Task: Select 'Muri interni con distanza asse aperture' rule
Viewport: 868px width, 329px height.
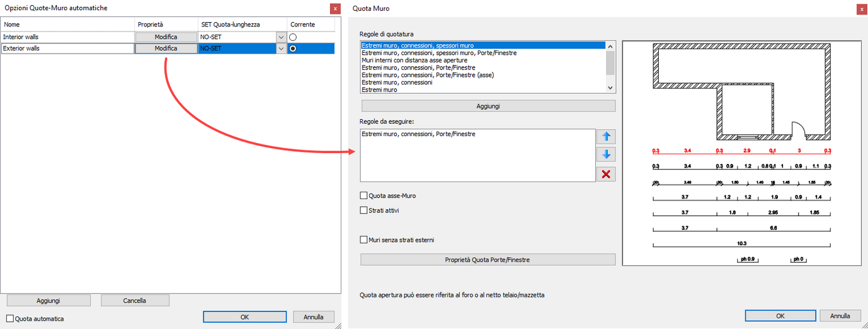Action: (x=414, y=61)
